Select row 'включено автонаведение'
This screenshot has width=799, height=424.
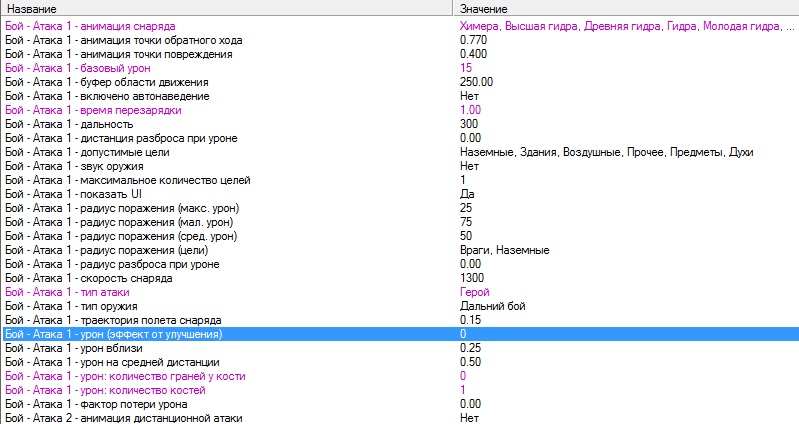[400, 96]
